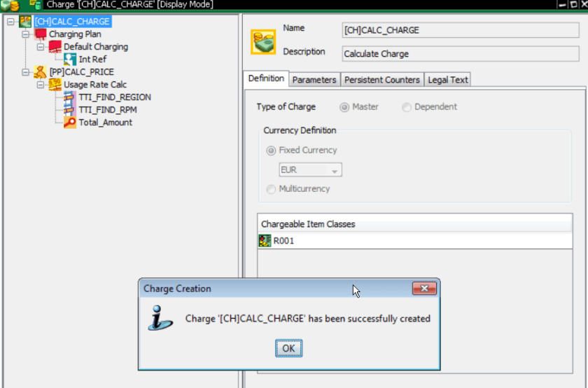Open the Parameters tab

click(x=314, y=80)
